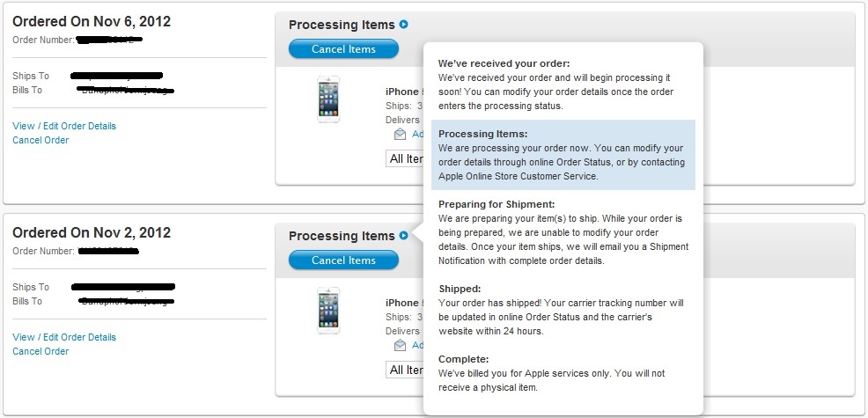Click the iPhone 5 product name in the Nov 6 order
The width and height of the screenshot is (868, 418).
click(403, 92)
